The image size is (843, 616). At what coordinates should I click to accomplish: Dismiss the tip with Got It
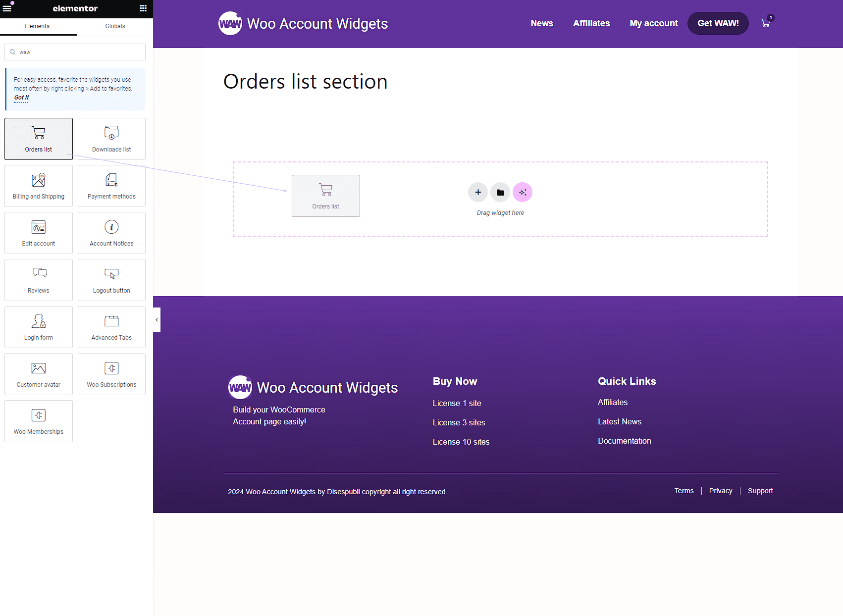coord(21,98)
